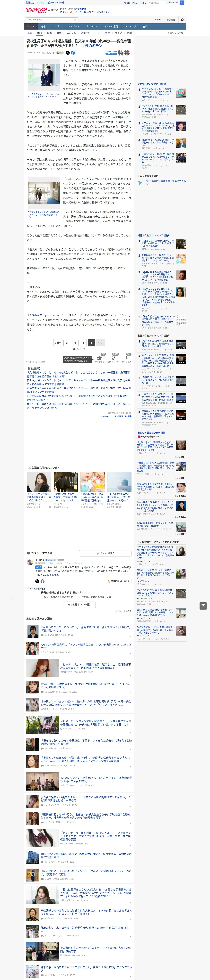Open the school hallway photo thumbnail
This screenshot has width=210, height=980.
44,193
